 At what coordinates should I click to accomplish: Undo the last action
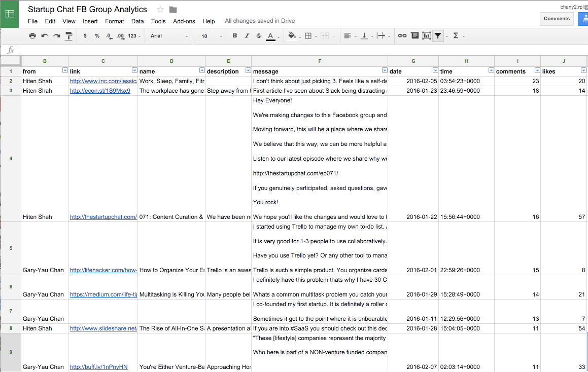coord(45,35)
